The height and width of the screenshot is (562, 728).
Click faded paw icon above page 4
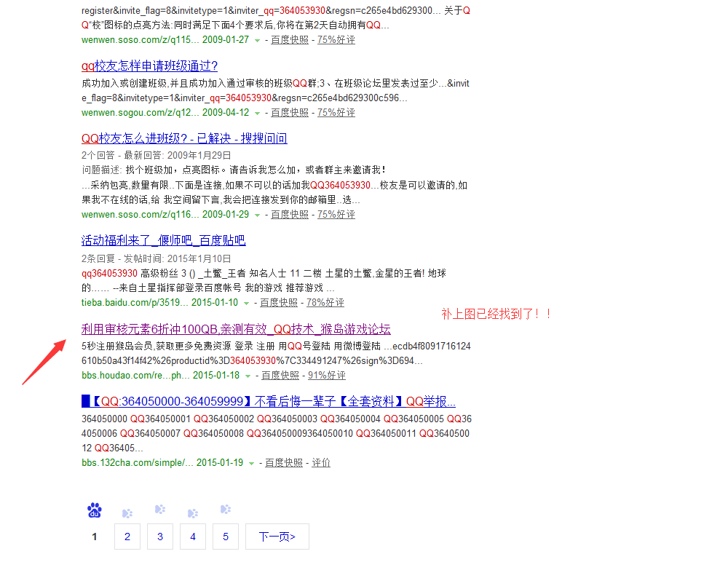coord(193,513)
